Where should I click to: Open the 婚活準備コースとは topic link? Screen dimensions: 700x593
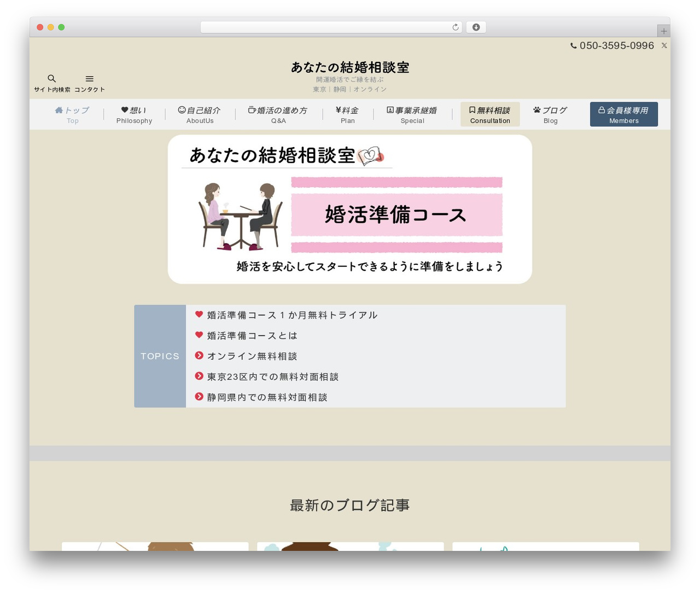(252, 335)
